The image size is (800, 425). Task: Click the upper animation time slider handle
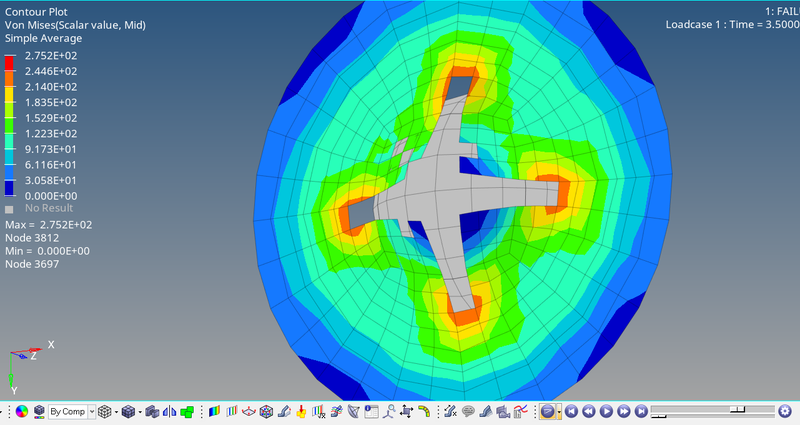737,409
